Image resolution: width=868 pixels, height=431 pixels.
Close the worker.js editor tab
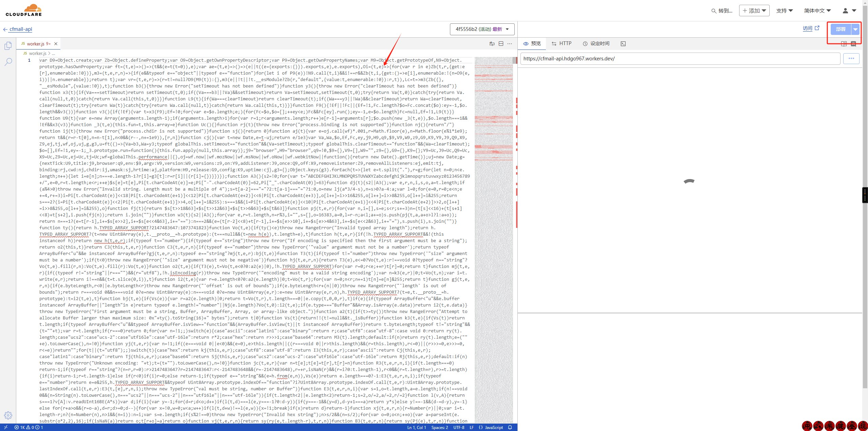[x=56, y=44]
